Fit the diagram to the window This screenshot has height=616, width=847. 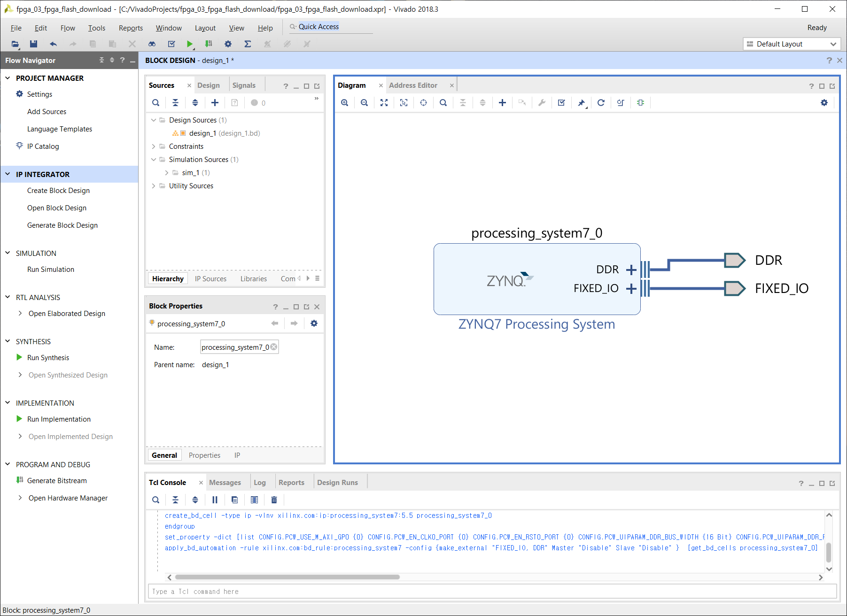pos(384,103)
